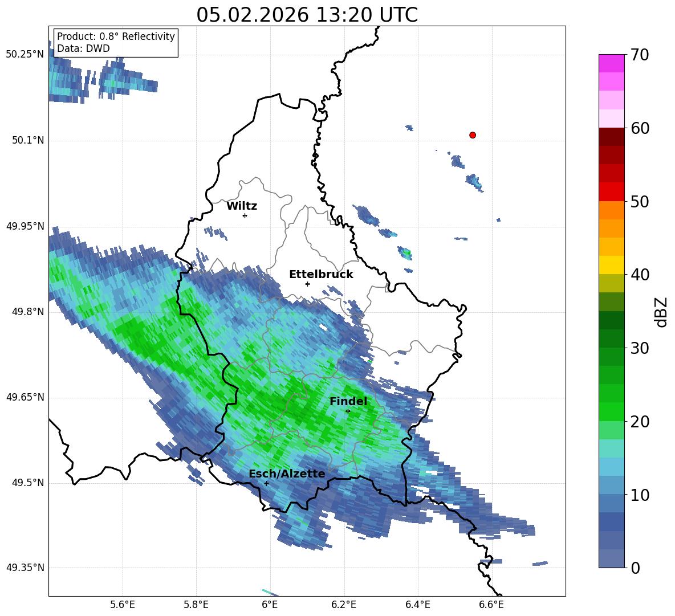Click the bright red colorbar segment near 50
This screenshot has height=616, width=675.
pyautogui.click(x=611, y=192)
